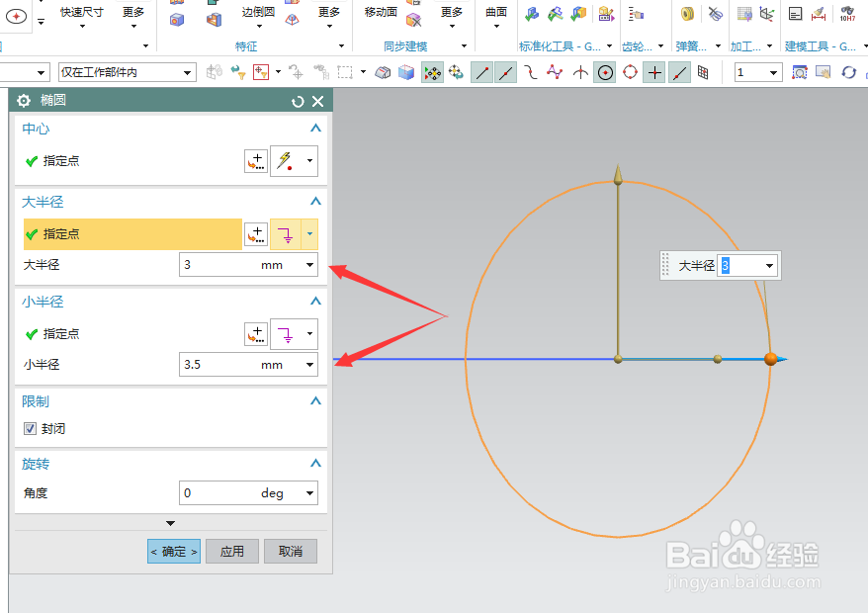Open the gear modeling tool icon
This screenshot has height=613, width=868.
click(x=636, y=15)
